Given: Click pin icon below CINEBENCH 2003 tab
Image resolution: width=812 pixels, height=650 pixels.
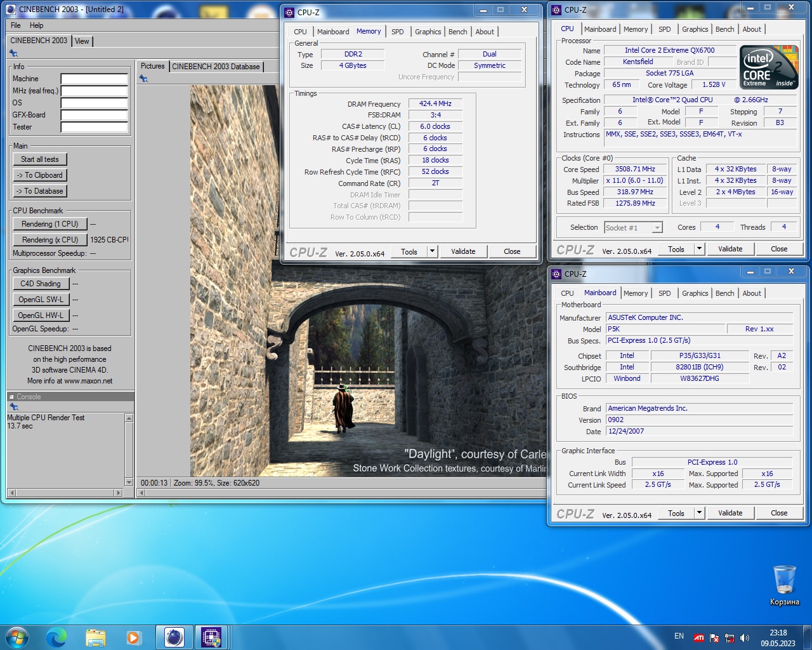Looking at the screenshot, I should pos(14,53).
